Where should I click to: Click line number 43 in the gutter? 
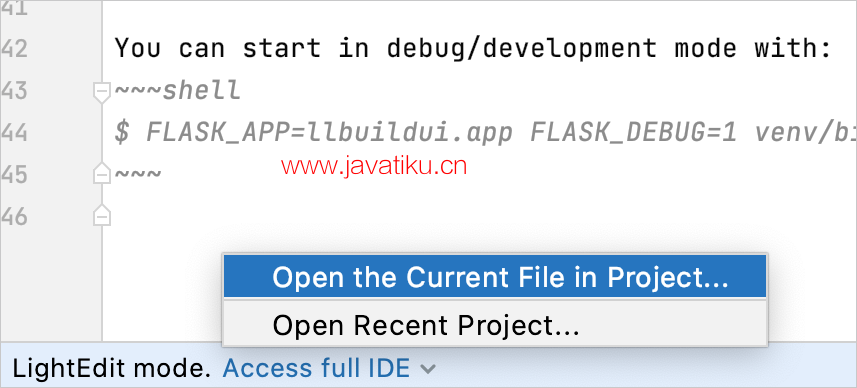pos(14,91)
